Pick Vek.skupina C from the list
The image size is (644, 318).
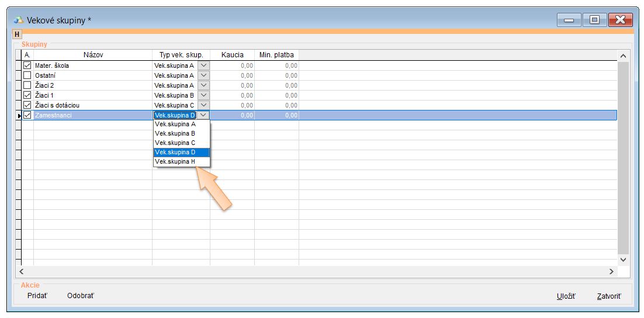tap(175, 143)
